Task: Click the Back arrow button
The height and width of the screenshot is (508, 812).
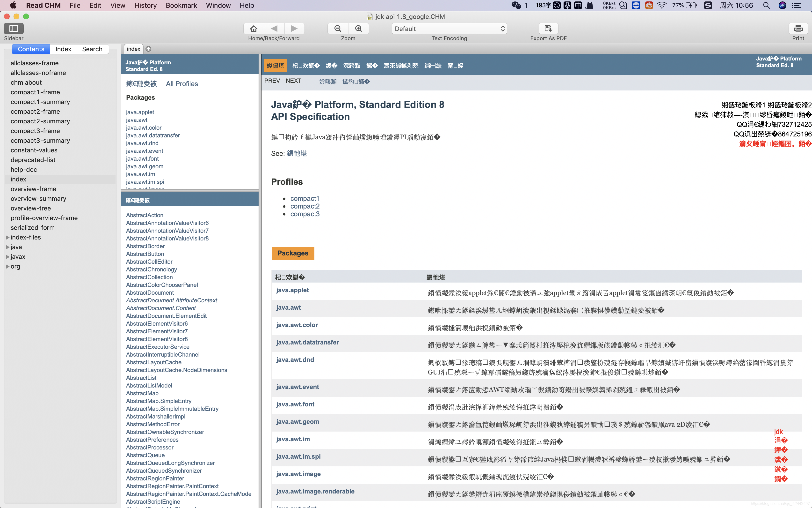Action: coord(274,29)
